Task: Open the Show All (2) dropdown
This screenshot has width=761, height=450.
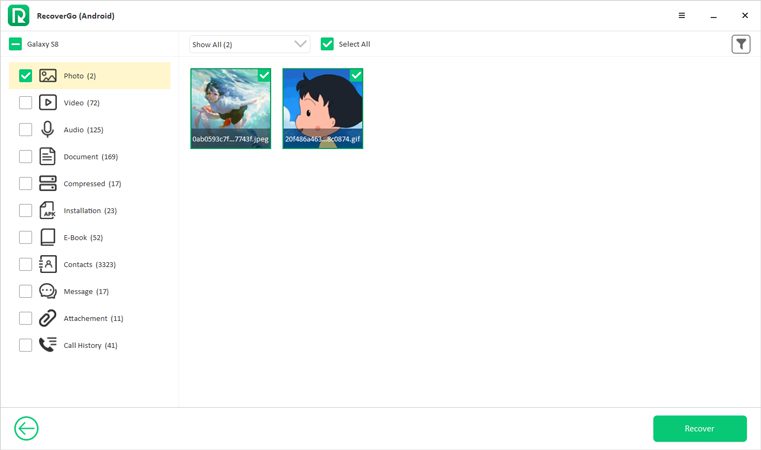Action: pyautogui.click(x=249, y=44)
